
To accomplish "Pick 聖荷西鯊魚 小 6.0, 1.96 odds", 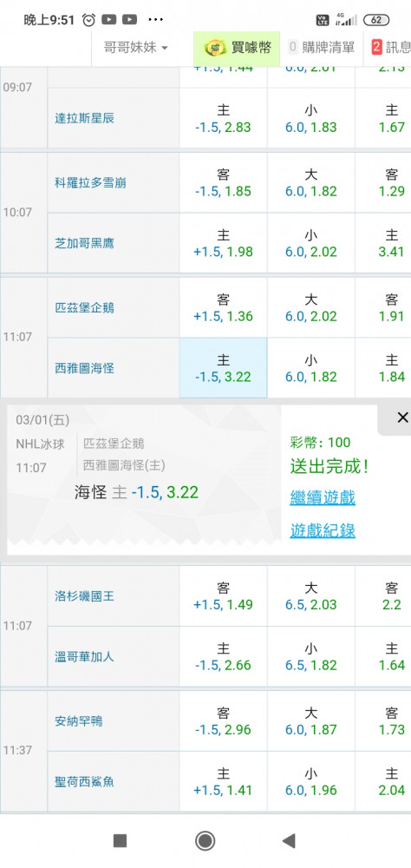I will [x=311, y=782].
